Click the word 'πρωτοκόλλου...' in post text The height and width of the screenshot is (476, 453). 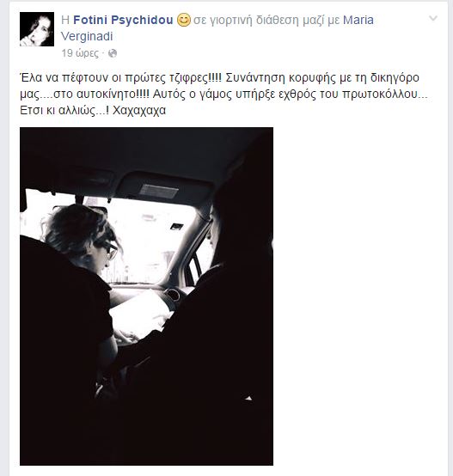[385, 94]
